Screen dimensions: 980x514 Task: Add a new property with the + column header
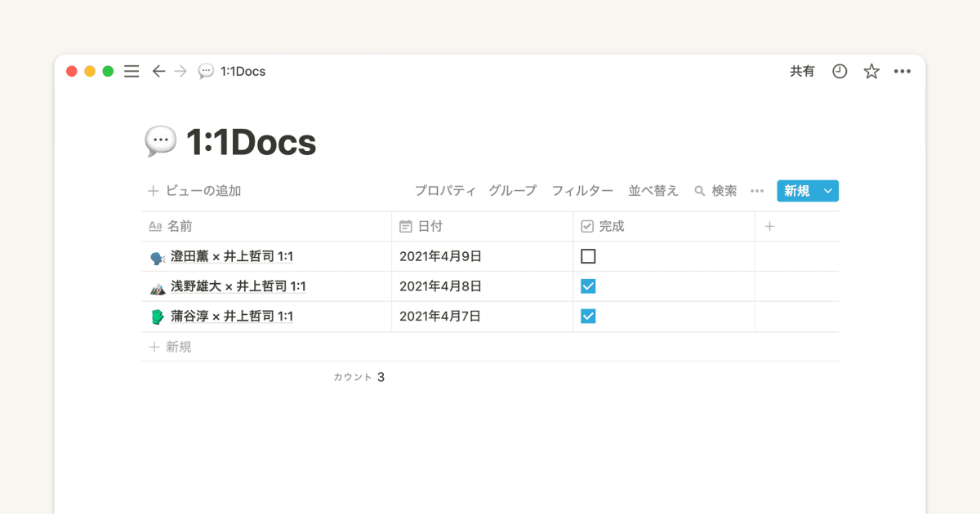pyautogui.click(x=769, y=225)
